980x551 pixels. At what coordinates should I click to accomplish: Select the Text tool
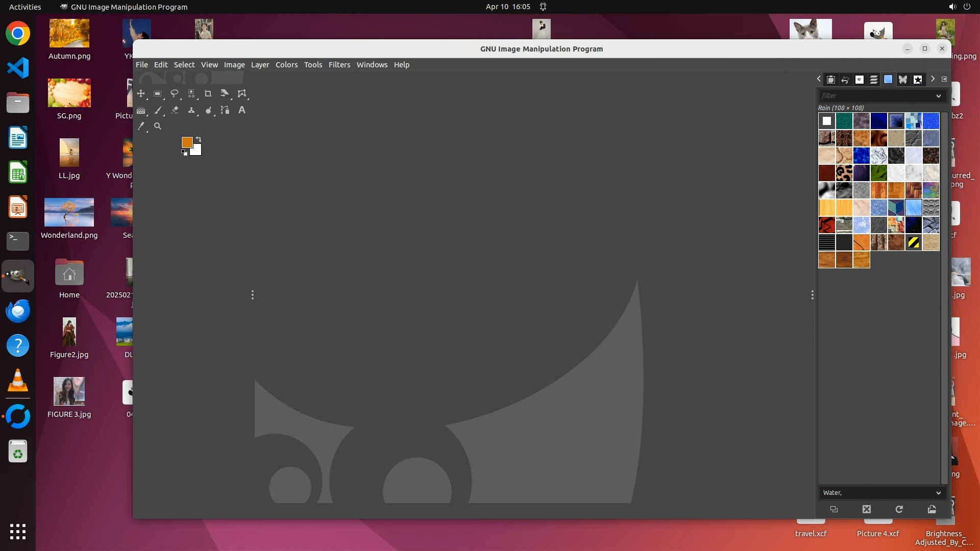coord(242,110)
